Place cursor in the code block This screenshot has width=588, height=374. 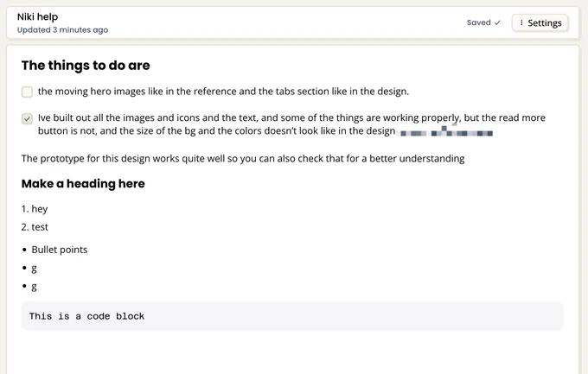292,316
